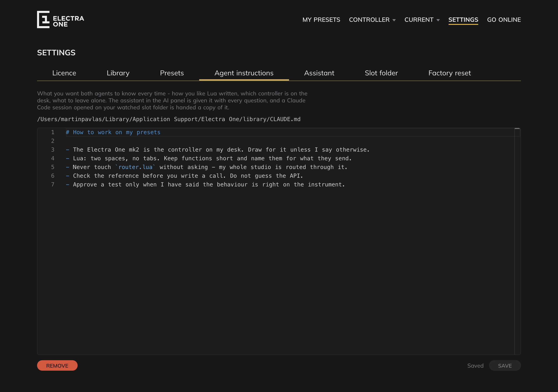The height and width of the screenshot is (392, 558).
Task: Select the Agent instructions tab
Action: [244, 73]
